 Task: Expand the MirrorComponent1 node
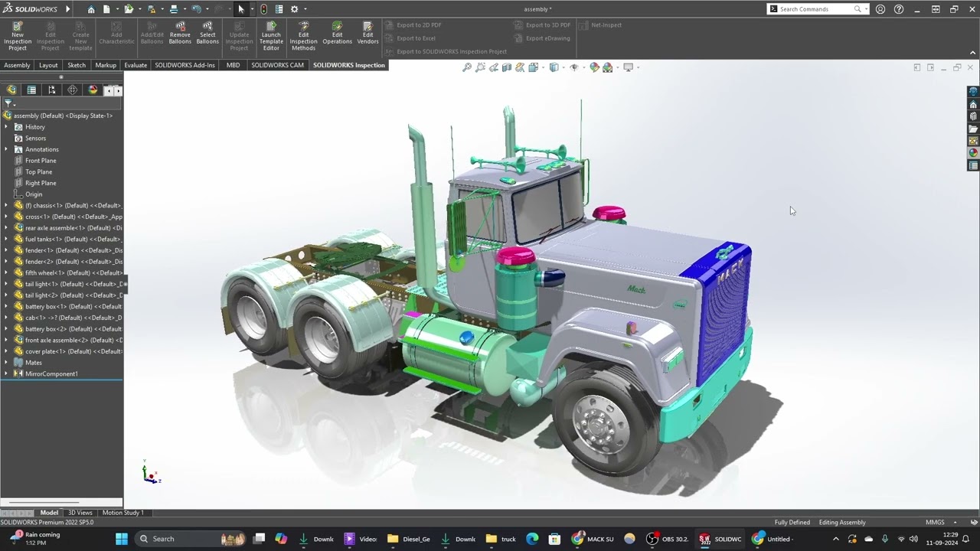[6, 373]
